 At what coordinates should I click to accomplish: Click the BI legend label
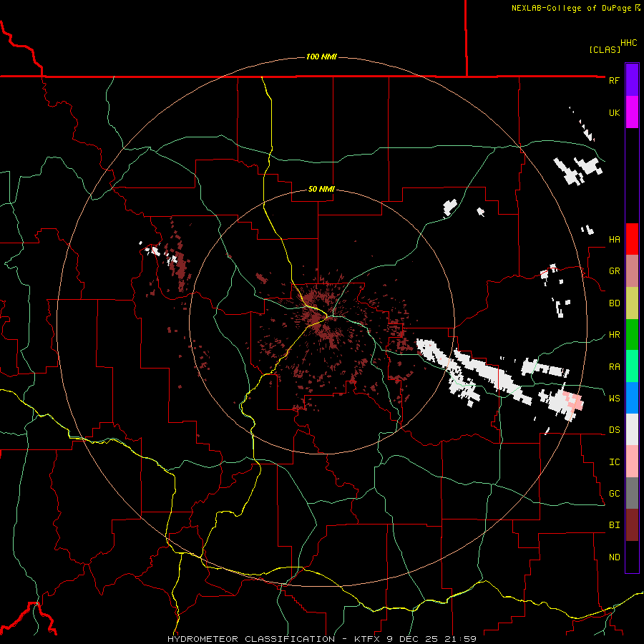click(614, 525)
